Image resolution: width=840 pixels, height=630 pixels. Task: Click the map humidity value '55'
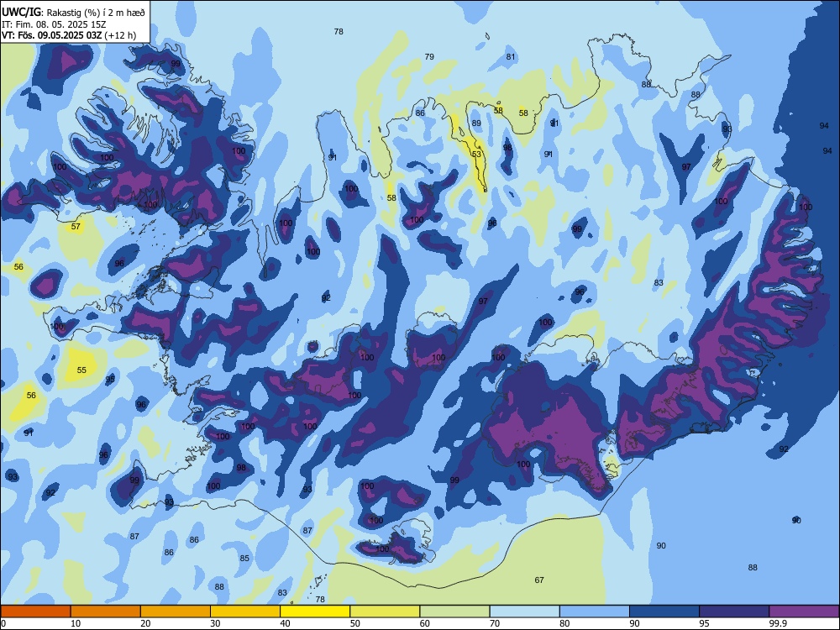point(81,370)
